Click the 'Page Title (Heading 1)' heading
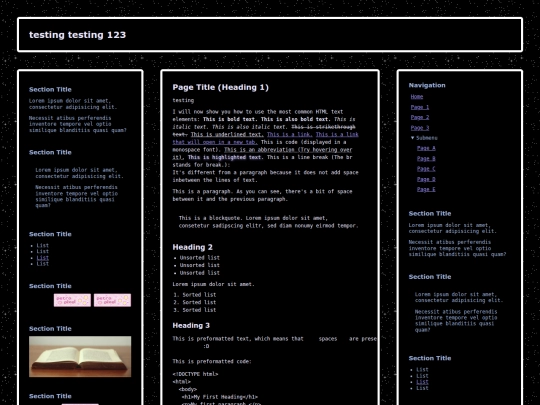The width and height of the screenshot is (540, 405). [220, 87]
